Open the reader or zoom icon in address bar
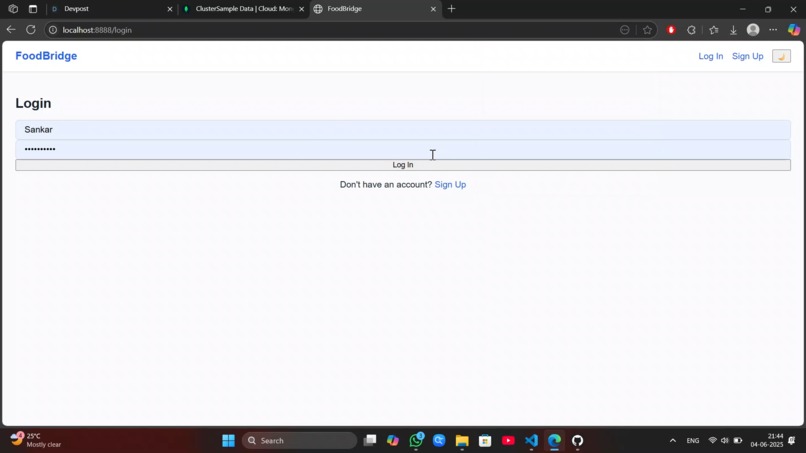The width and height of the screenshot is (806, 453). 625,30
